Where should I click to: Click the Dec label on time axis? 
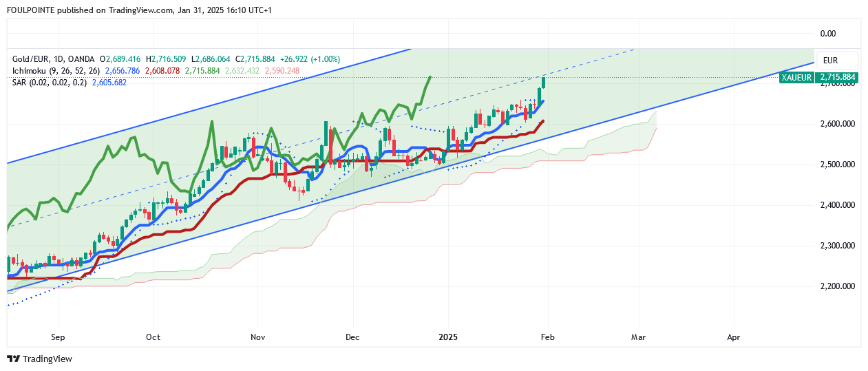point(352,337)
